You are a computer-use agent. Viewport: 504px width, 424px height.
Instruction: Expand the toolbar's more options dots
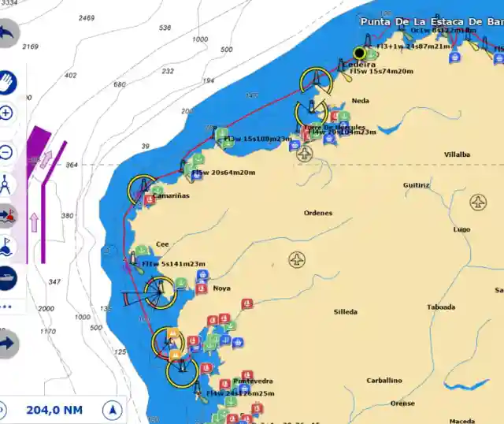click(x=6, y=305)
